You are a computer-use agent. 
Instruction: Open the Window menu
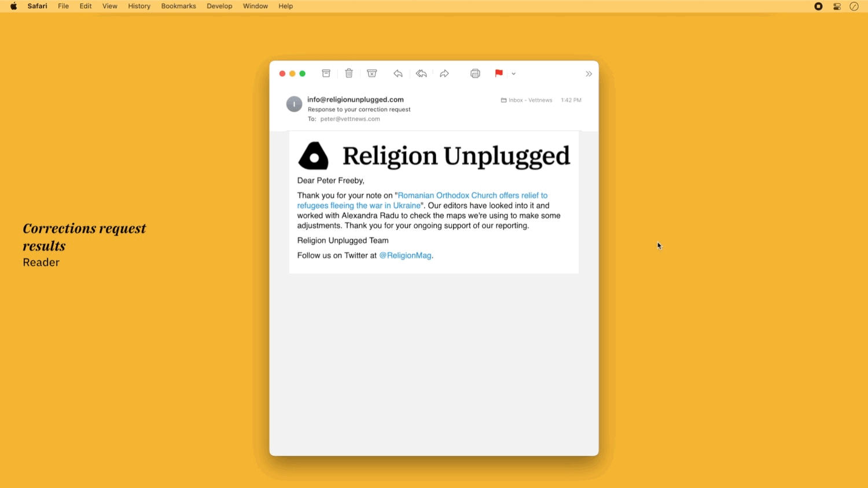pyautogui.click(x=255, y=6)
